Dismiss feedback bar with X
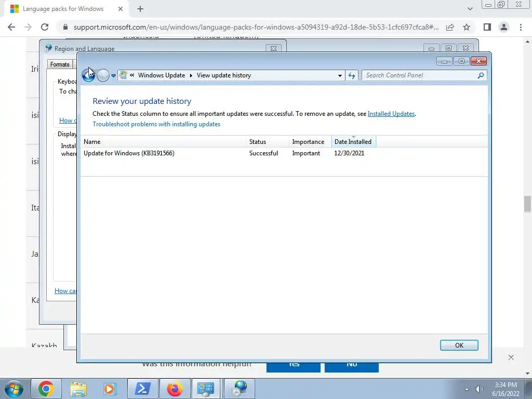532x399 pixels. tap(511, 357)
